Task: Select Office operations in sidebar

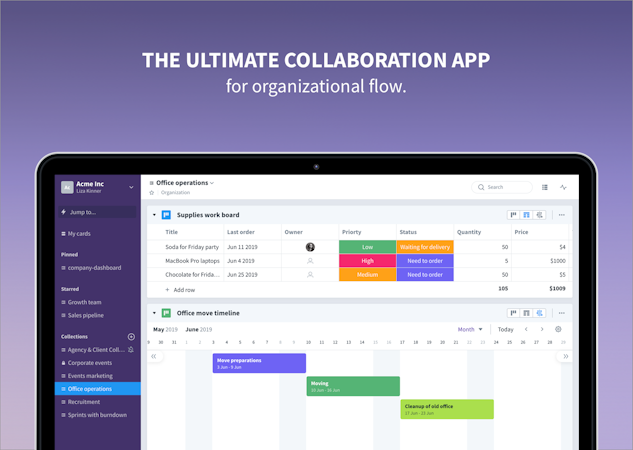Action: coord(98,389)
